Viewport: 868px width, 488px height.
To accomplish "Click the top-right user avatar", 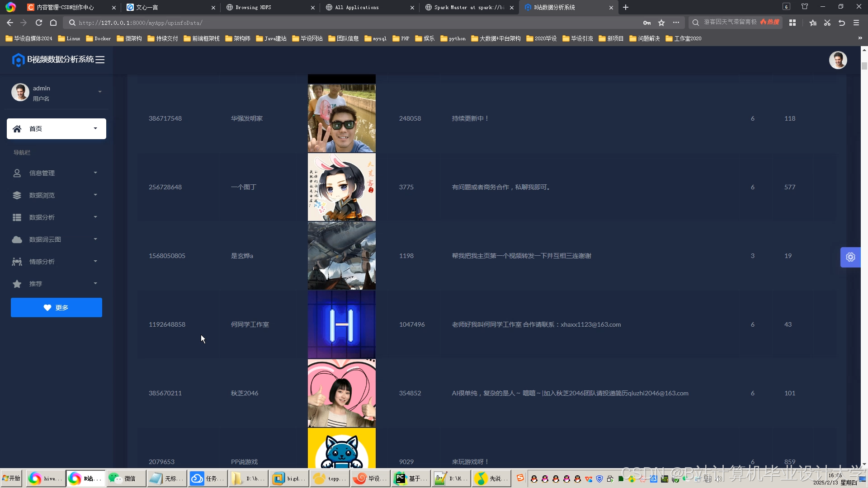I will 838,60.
